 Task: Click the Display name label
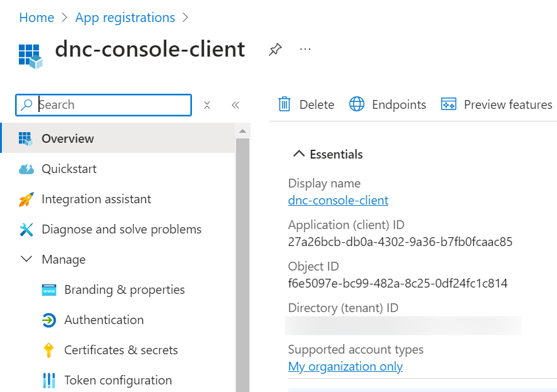pos(324,183)
